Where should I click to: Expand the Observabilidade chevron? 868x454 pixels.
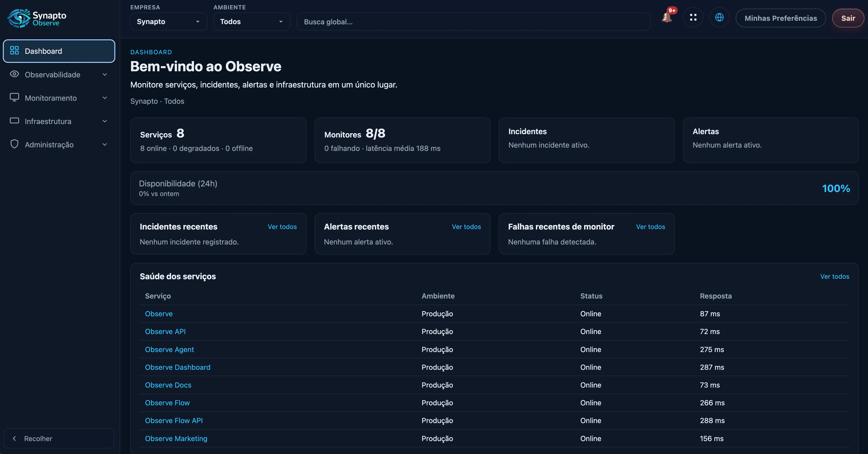(x=105, y=75)
